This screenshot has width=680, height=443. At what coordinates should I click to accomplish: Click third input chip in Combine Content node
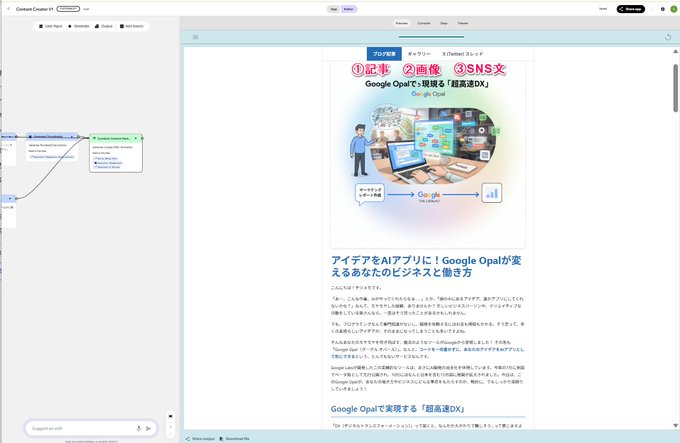pos(107,167)
